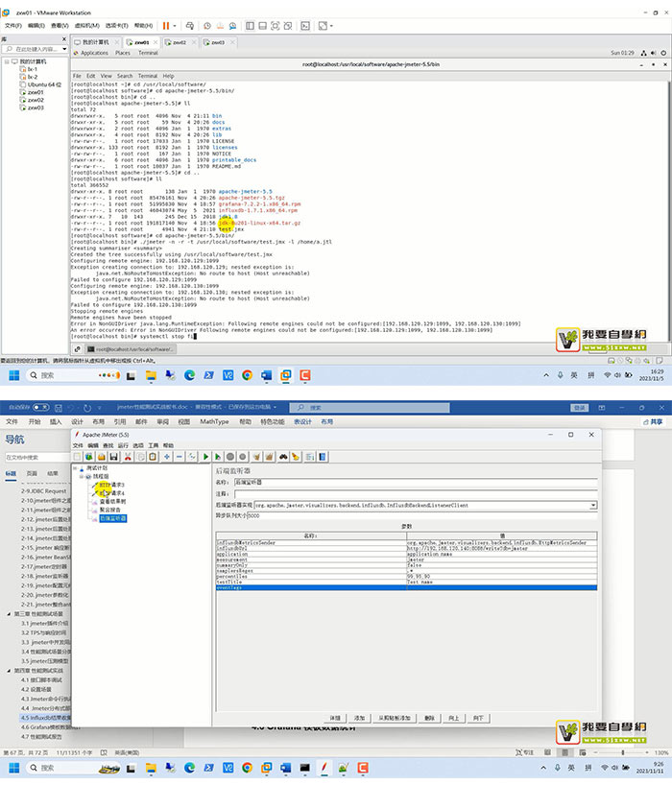Click the 名称 field in backend listener
This screenshot has height=785, width=672.
click(x=416, y=482)
